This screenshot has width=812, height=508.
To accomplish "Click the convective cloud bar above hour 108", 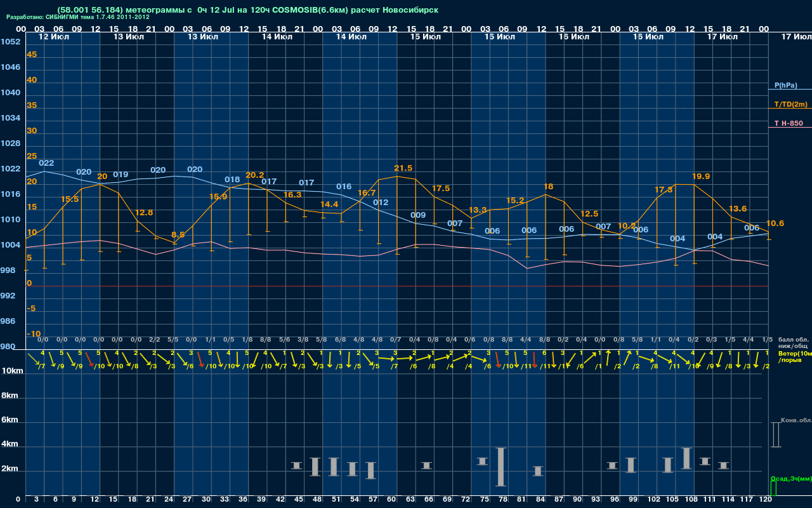I will (686, 458).
